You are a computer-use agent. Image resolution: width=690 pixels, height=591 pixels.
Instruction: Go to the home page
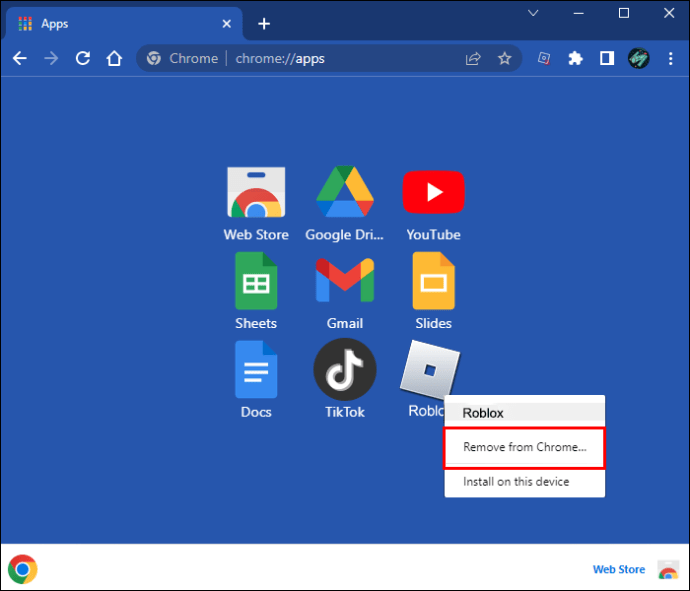point(115,59)
